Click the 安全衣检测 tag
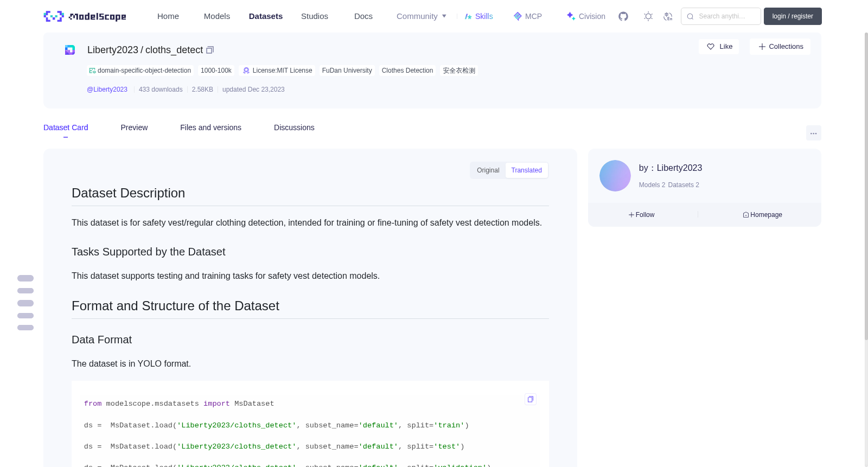Viewport: 868px width, 467px height. click(x=459, y=71)
